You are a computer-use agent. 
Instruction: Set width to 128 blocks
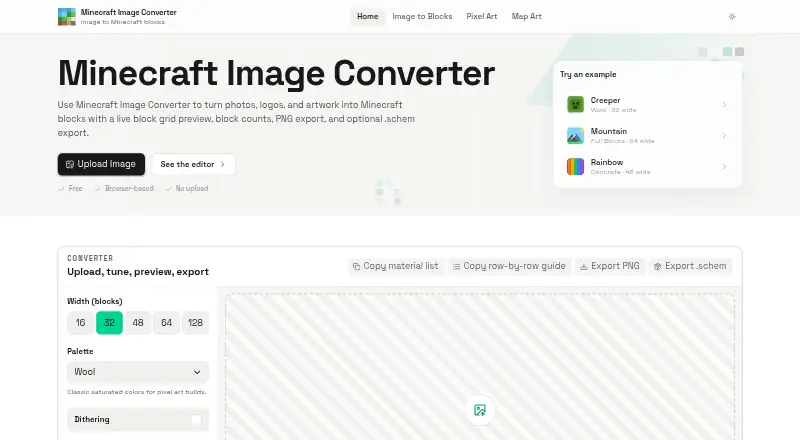click(195, 323)
